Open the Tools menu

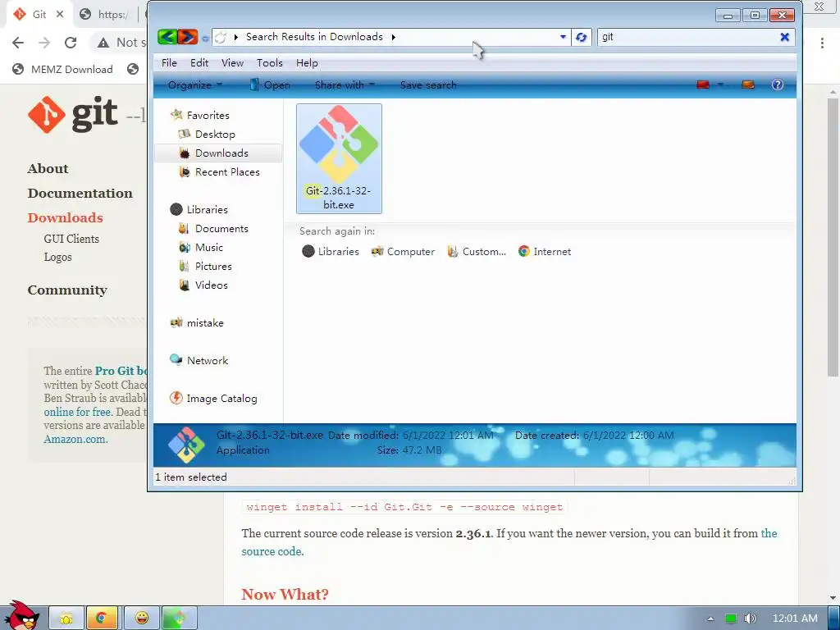[269, 62]
